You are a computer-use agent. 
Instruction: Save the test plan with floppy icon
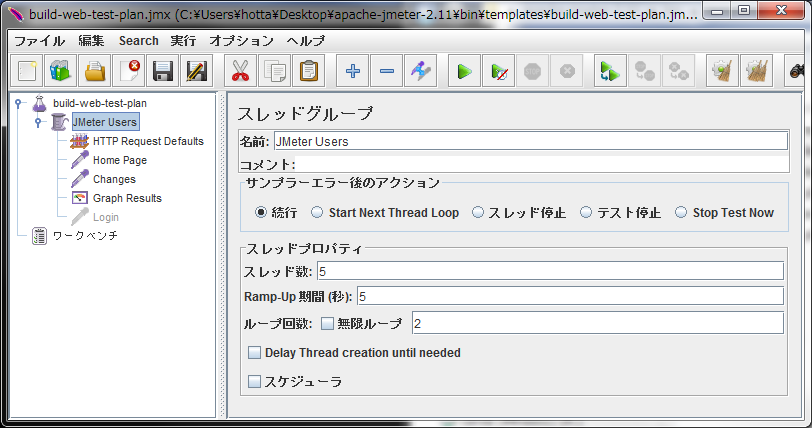point(163,71)
